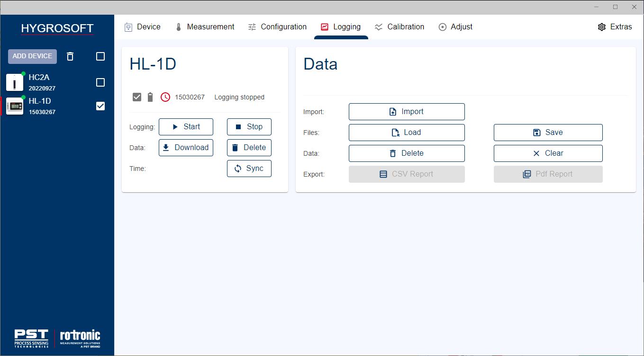The height and width of the screenshot is (356, 644).
Task: Click the wavy-line Calibration icon
Action: (379, 27)
